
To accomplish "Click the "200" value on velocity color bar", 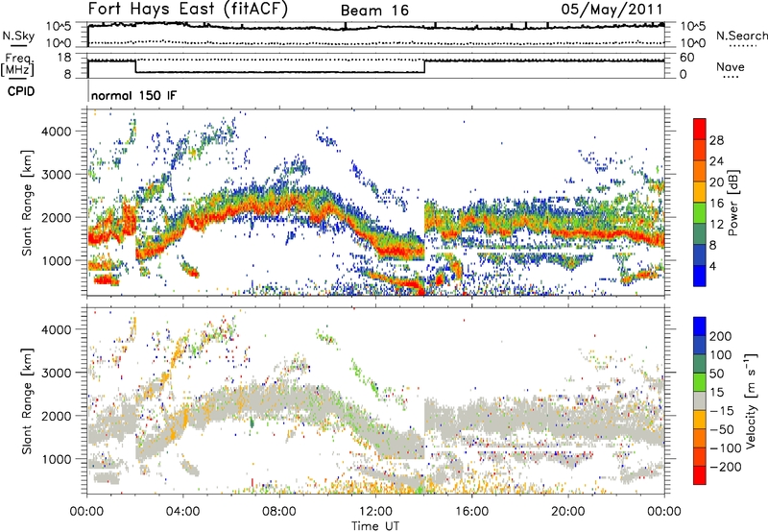I will [721, 336].
